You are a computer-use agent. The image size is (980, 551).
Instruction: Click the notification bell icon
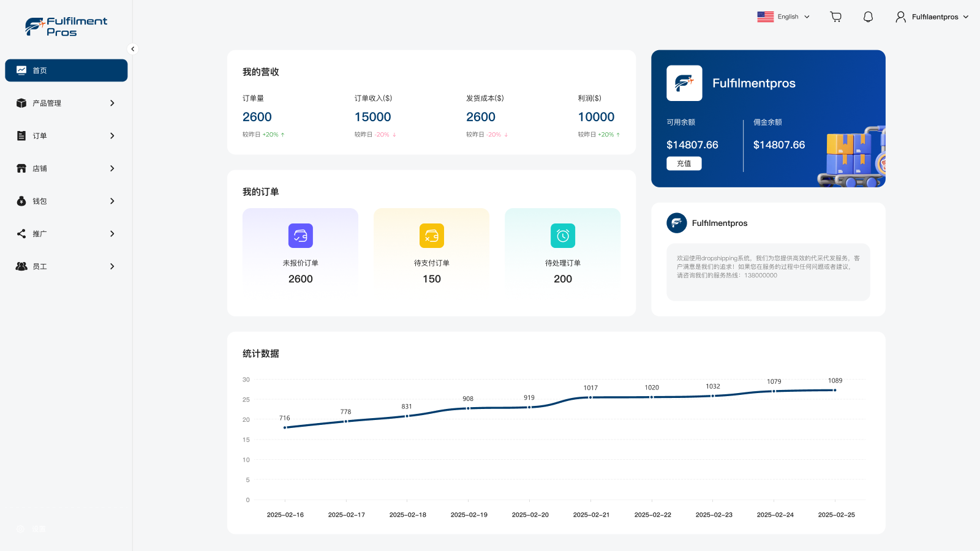(868, 17)
